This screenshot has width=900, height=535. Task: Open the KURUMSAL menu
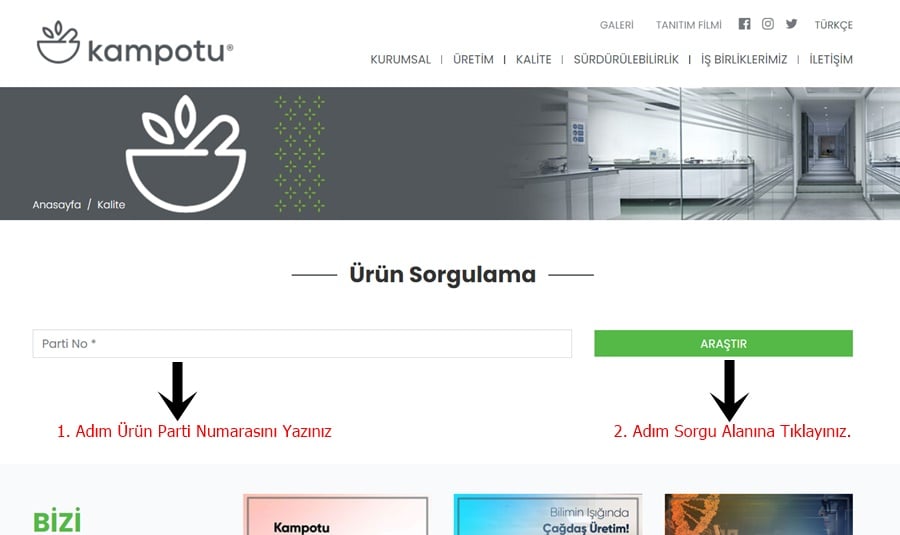pos(400,60)
